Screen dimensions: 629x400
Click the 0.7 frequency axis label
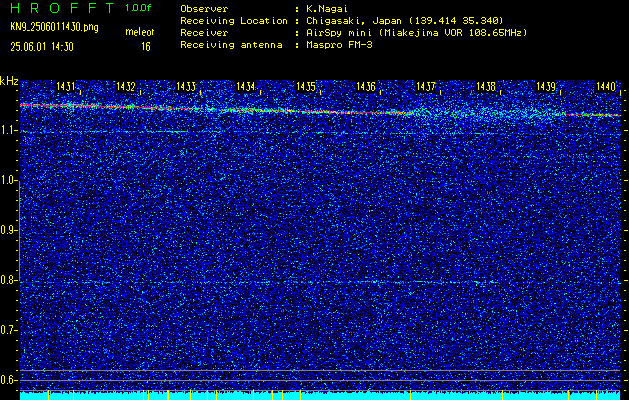[x=8, y=330]
